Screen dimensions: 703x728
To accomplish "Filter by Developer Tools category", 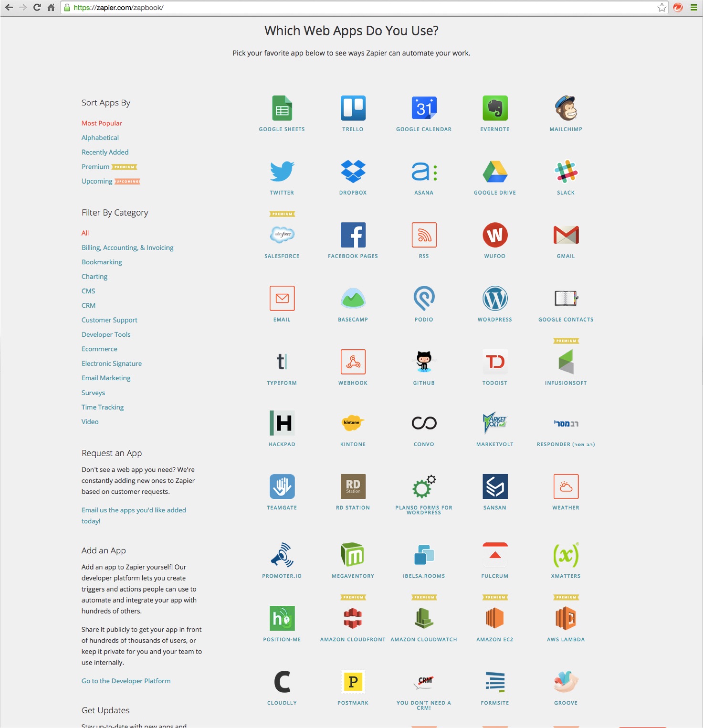I will [106, 334].
